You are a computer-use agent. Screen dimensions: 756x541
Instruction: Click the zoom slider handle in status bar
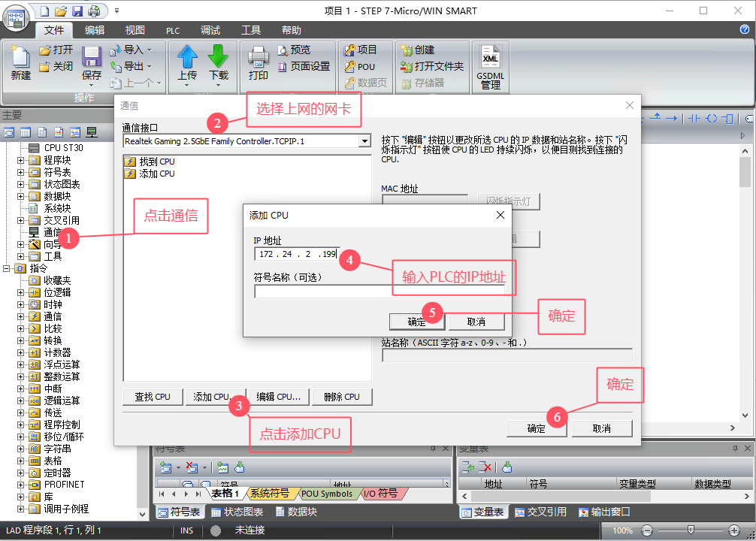pyautogui.click(x=691, y=530)
